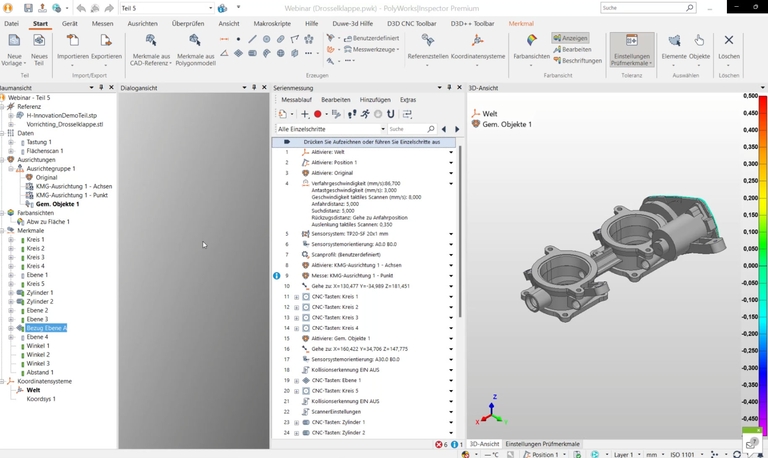
Task: Open the Messen ribbon tab
Action: [102, 24]
